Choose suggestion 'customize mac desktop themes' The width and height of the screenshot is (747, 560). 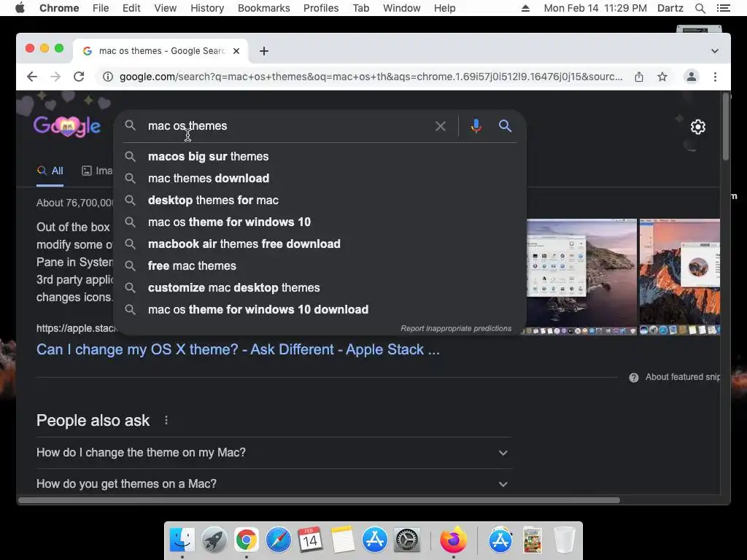pos(320,287)
